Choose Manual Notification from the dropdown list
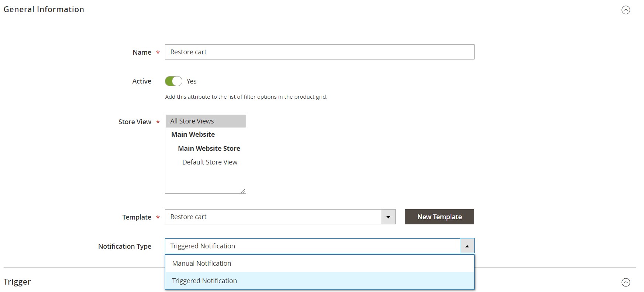 click(202, 264)
